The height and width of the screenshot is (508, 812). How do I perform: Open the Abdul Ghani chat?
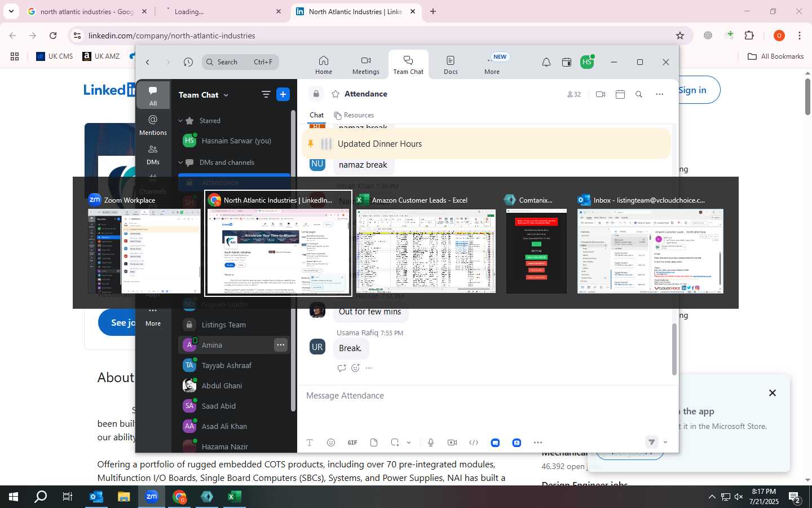click(234, 386)
